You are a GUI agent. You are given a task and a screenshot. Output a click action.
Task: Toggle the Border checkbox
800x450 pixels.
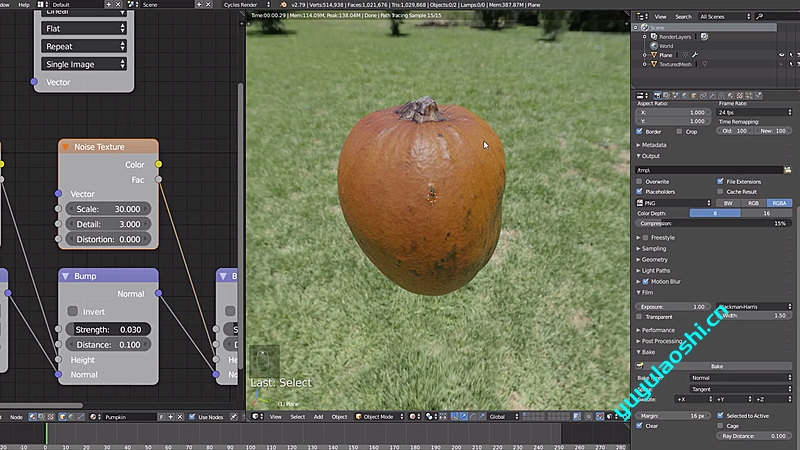point(639,131)
